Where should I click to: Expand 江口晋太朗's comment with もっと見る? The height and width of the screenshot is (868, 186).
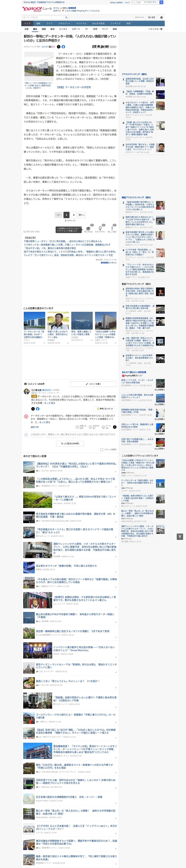click(x=50, y=403)
